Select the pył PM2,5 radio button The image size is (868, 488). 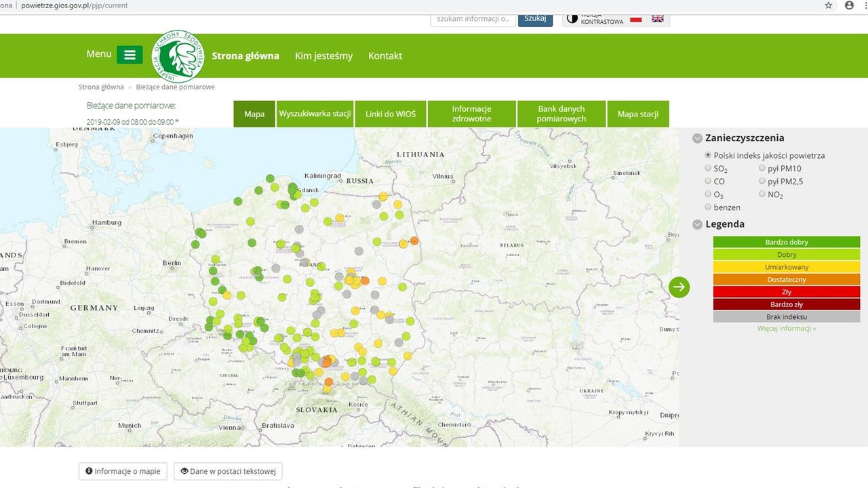tap(763, 181)
